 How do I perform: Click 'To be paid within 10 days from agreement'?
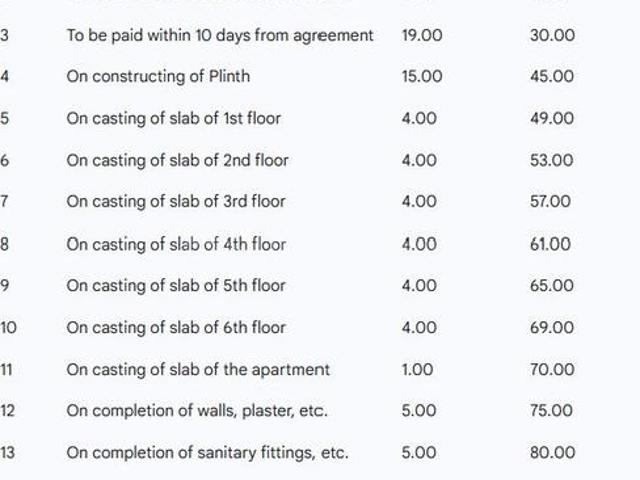[220, 35]
